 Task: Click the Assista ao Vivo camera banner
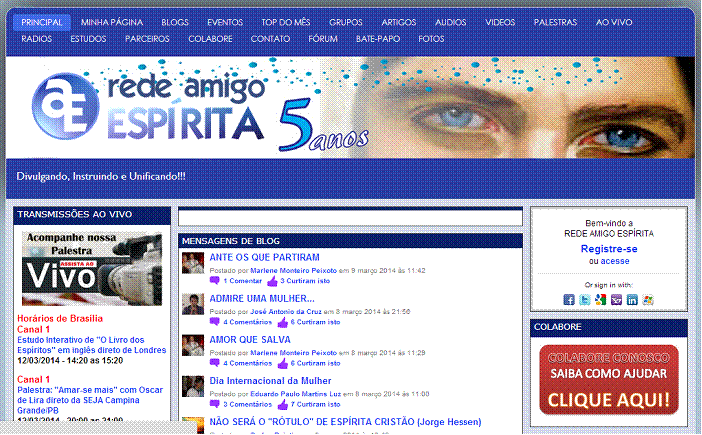pyautogui.click(x=92, y=269)
